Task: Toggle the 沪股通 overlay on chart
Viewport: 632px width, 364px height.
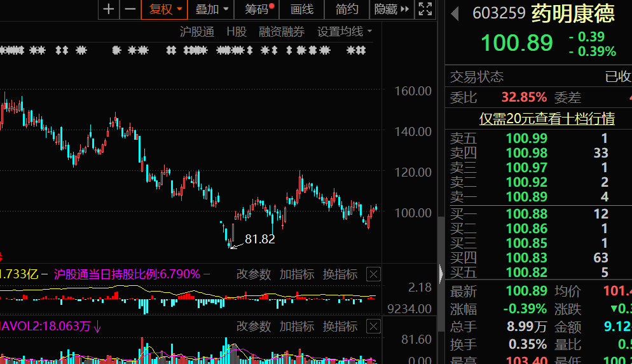Action: click(196, 32)
